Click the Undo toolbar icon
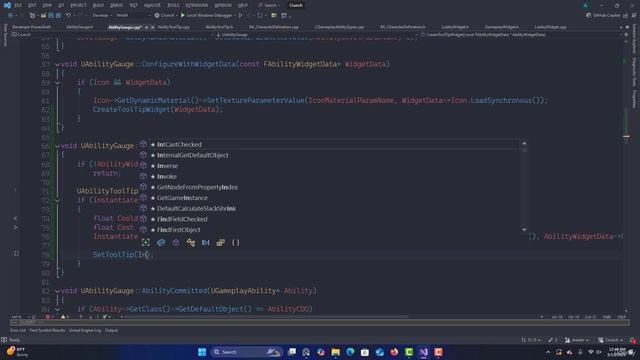Viewport: 640px width, 360px height. (x=69, y=16)
